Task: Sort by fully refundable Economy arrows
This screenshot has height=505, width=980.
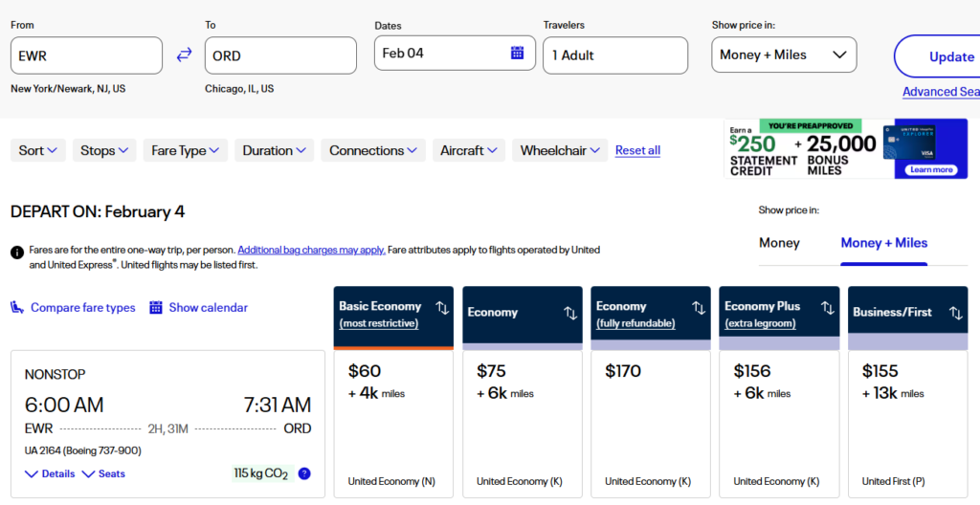Action: point(699,308)
